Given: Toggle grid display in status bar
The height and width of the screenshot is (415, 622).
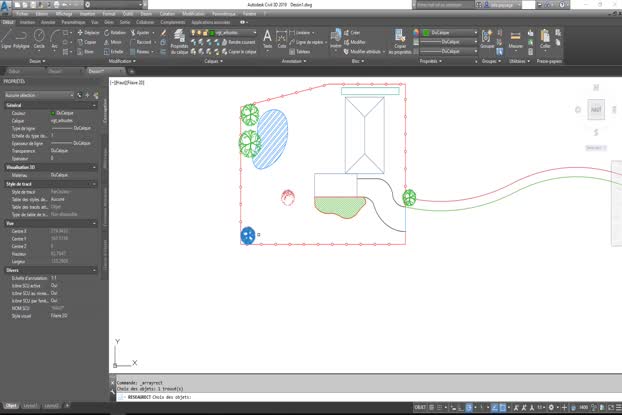Looking at the screenshot, I should point(431,407).
